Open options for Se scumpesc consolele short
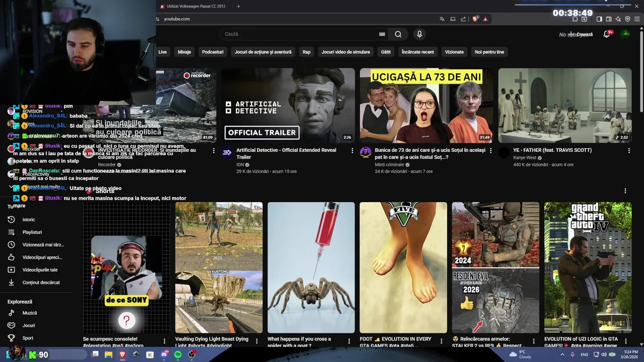This screenshot has height=362, width=644. [165, 341]
